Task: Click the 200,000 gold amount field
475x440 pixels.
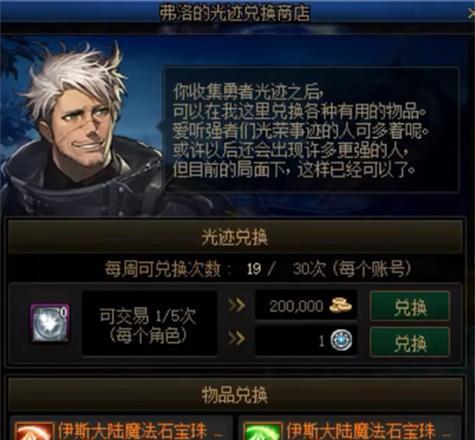Action: pos(306,305)
